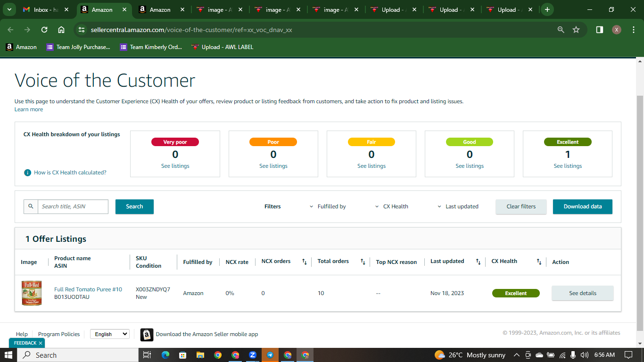
Task: Open Zoom from the taskbar
Action: click(253, 355)
